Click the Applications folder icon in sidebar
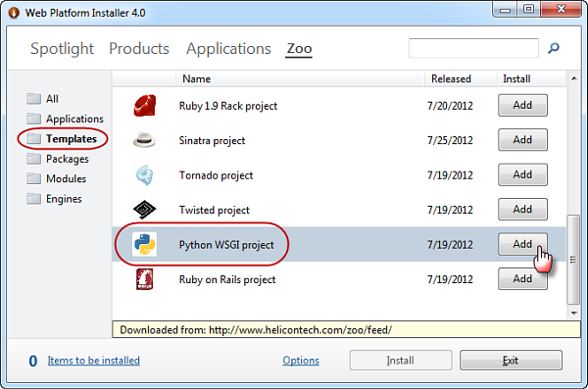This screenshot has width=588, height=389. pos(33,119)
